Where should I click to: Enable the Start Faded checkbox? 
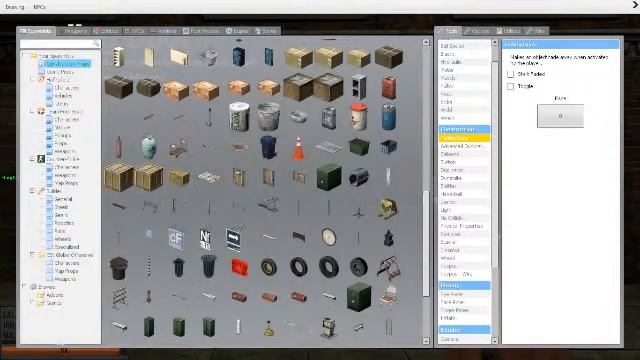510,74
